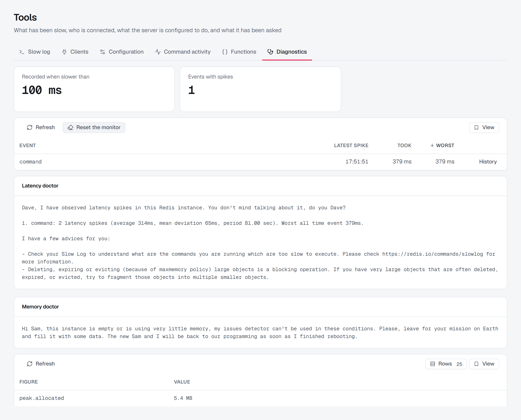Click the VALUE column header

(x=182, y=382)
